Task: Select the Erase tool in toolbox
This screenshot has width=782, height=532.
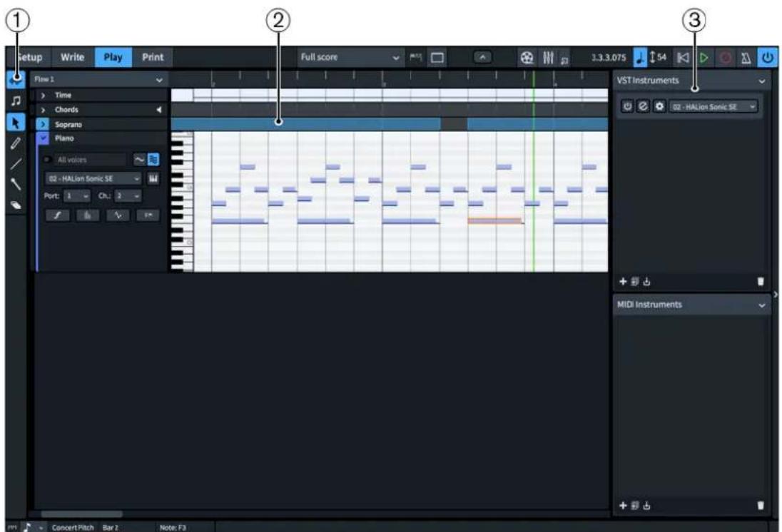Action: (x=16, y=205)
